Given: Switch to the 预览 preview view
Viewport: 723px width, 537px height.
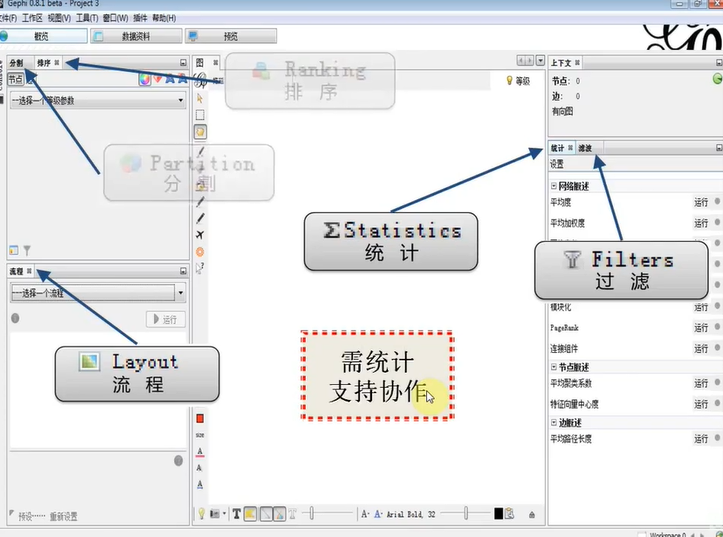Looking at the screenshot, I should click(231, 36).
